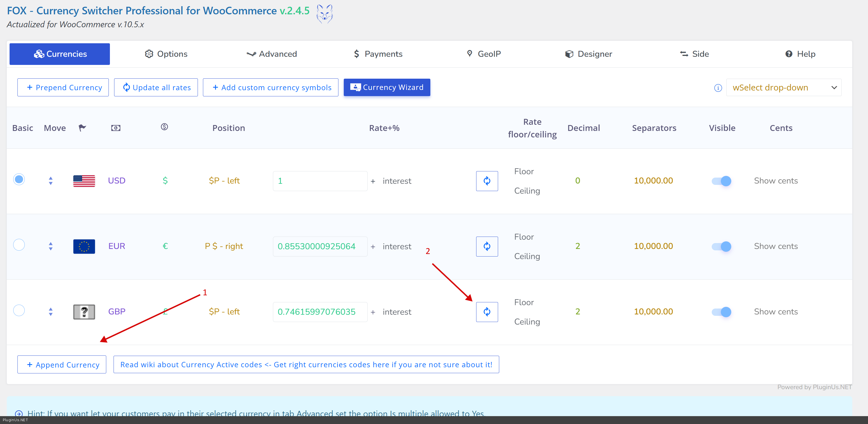Open the wSelect drop-down selector
868x424 pixels.
(783, 88)
